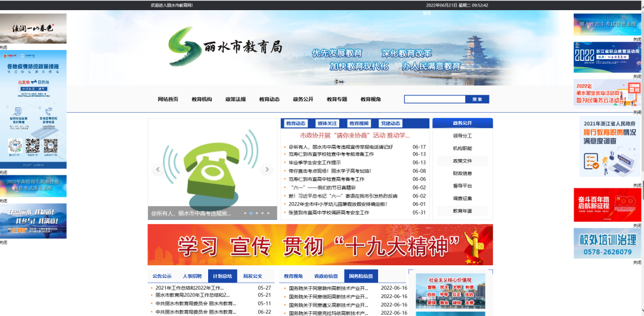Select the 教育动态 tab in news panel
Screen dimensions: 644x316
point(295,123)
